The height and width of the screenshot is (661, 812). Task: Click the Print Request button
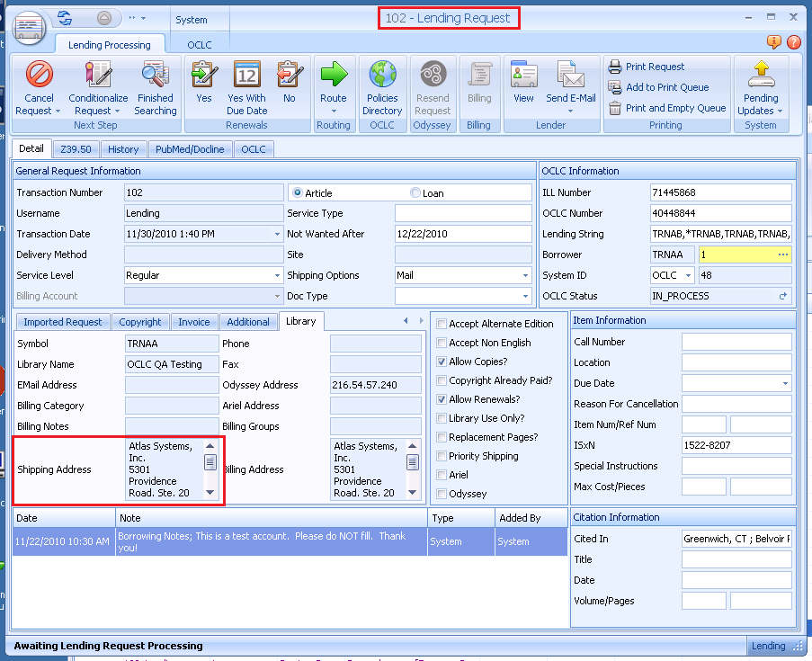pos(655,67)
